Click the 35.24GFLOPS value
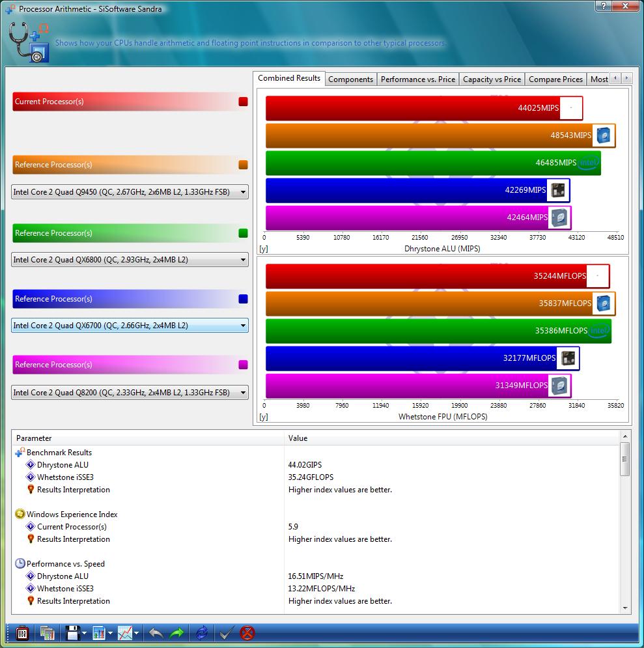Viewport: 644px width, 648px height. (x=311, y=477)
